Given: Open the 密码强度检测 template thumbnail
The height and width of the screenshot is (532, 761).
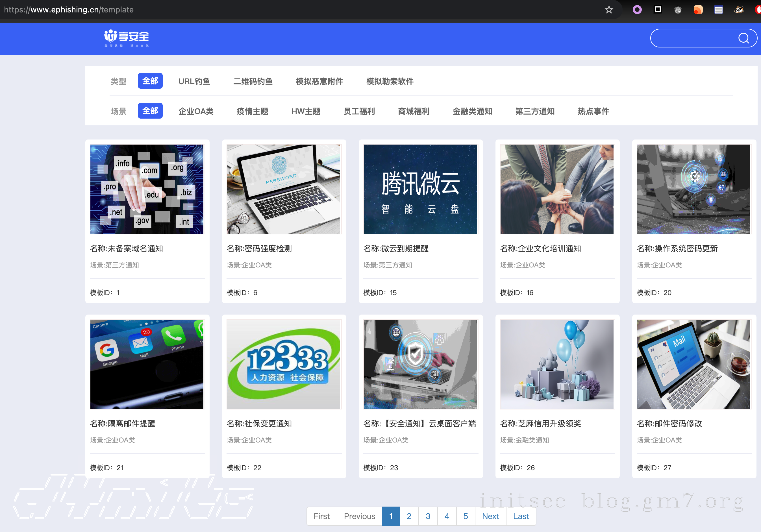Looking at the screenshot, I should (283, 189).
